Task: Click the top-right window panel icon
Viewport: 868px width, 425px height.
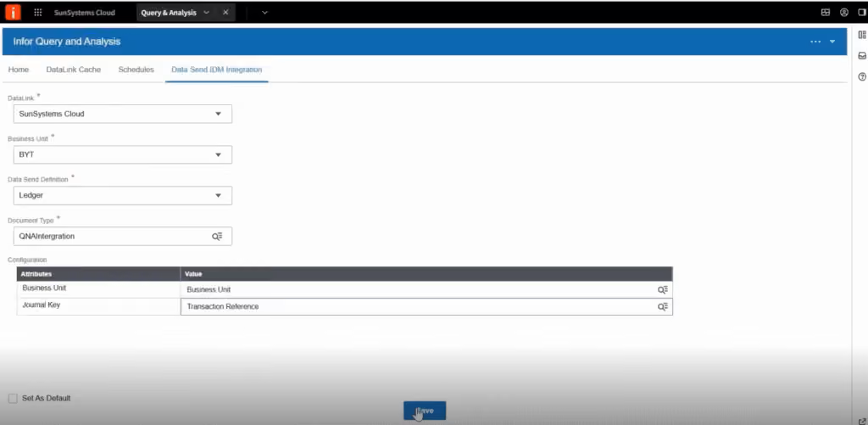Action: [x=861, y=12]
